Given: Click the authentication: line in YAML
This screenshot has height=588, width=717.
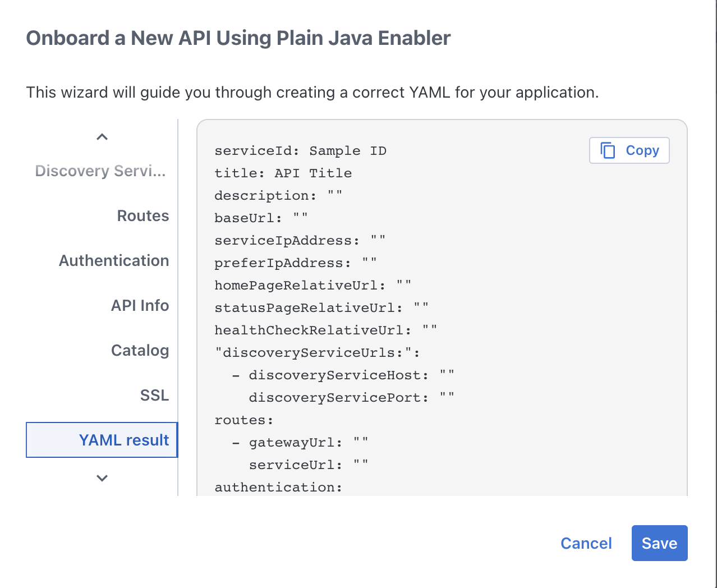Looking at the screenshot, I should (x=278, y=487).
